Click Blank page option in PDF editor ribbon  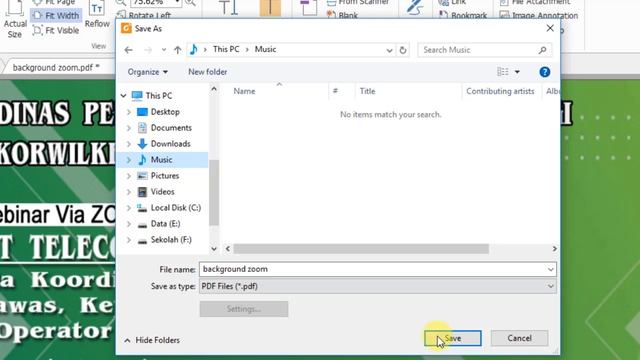tap(342, 16)
